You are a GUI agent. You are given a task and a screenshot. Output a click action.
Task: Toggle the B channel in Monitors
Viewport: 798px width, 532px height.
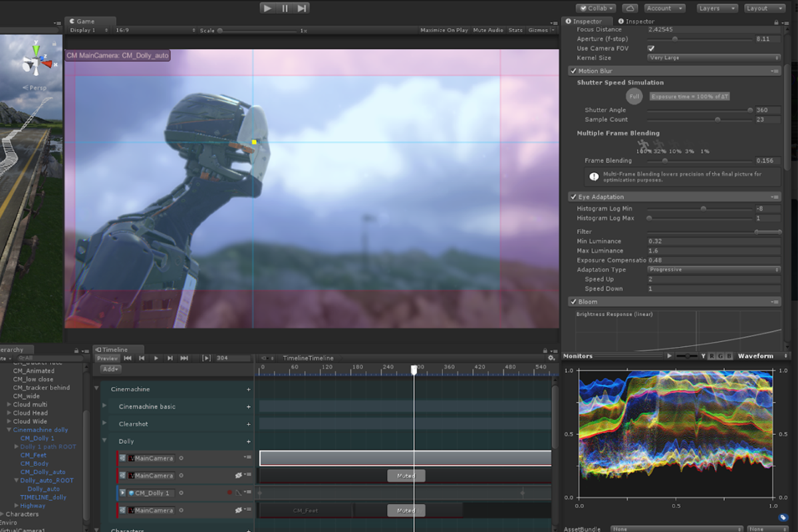point(729,356)
